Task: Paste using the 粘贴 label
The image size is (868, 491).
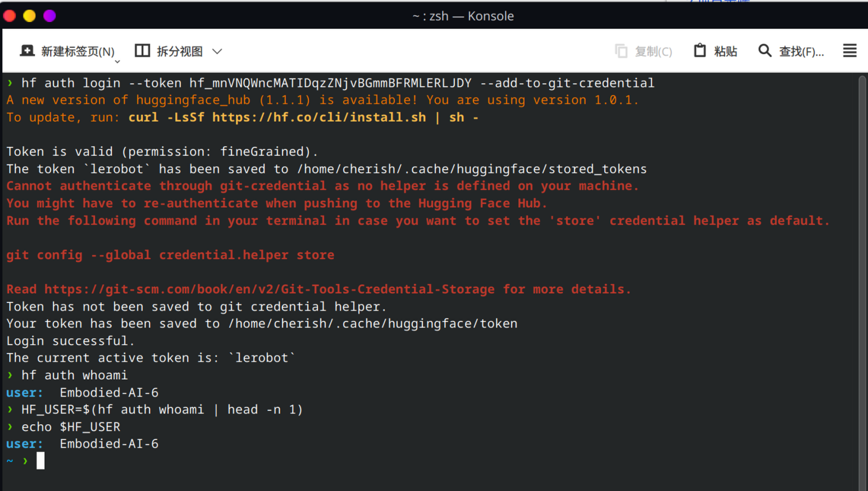Action: [x=725, y=52]
